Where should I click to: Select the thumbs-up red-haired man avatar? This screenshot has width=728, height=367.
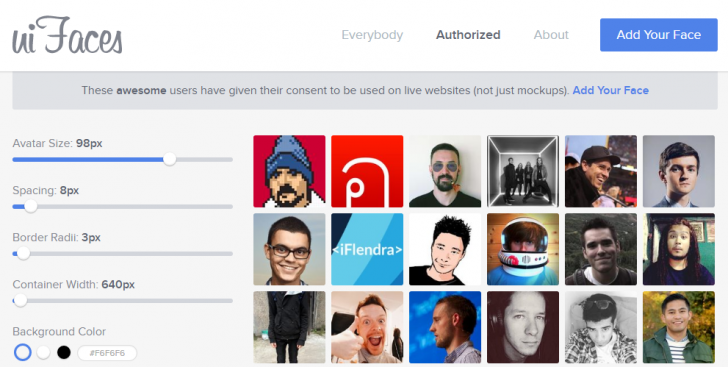tap(367, 327)
